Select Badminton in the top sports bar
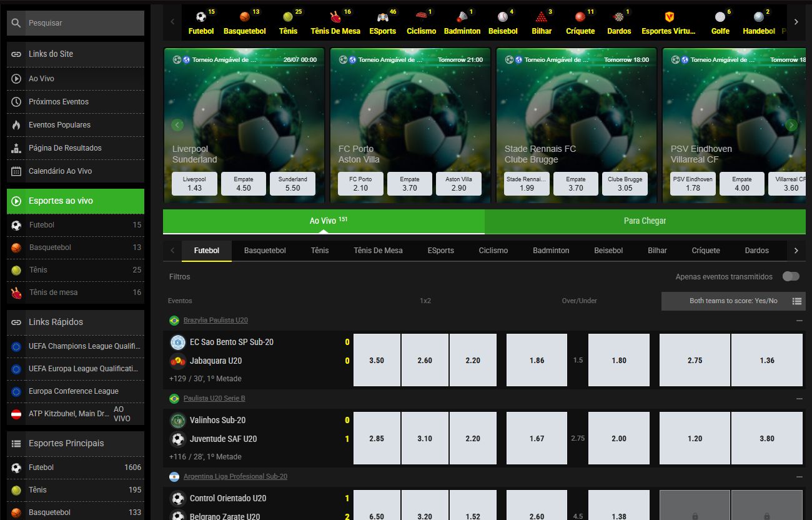The height and width of the screenshot is (520, 812). point(462,23)
